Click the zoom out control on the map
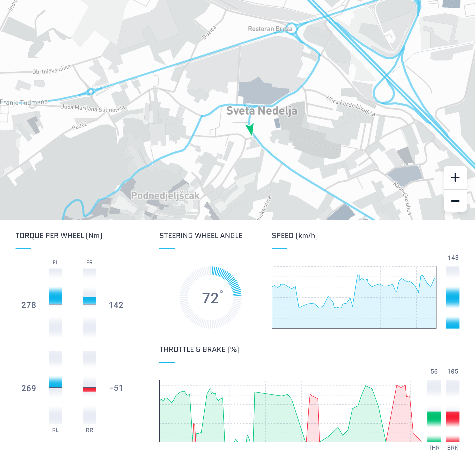Screen dimensions: 475x476 455,200
